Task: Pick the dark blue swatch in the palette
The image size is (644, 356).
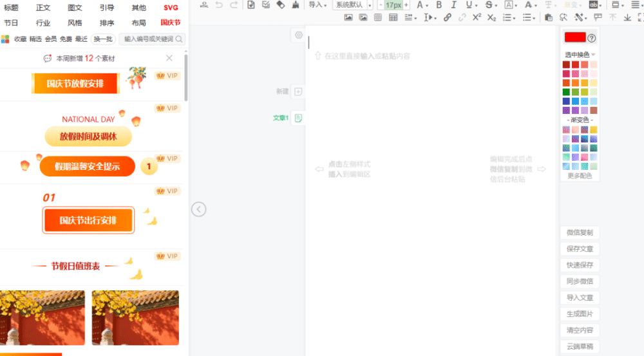Action: [566, 101]
